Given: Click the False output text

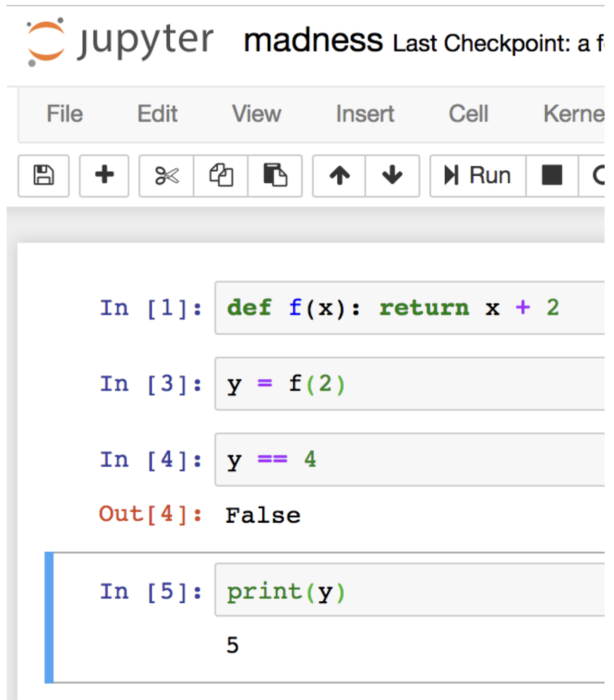Looking at the screenshot, I should tap(263, 515).
